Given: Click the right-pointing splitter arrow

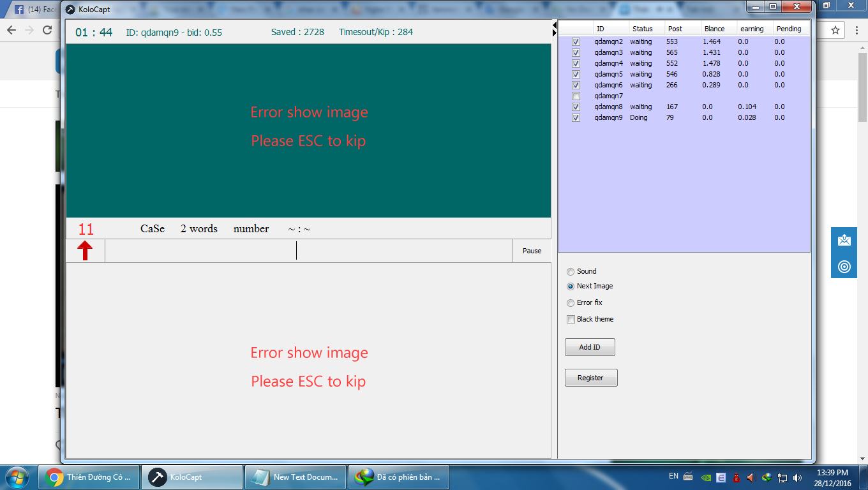Looking at the screenshot, I should tap(554, 32).
